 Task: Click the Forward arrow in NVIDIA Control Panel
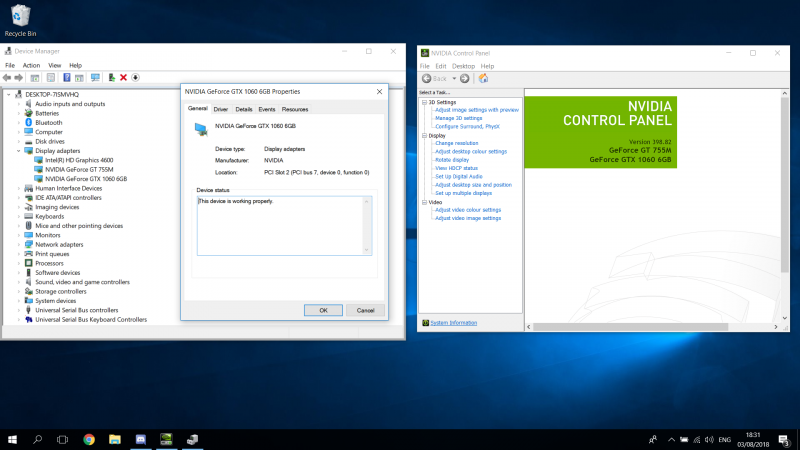tap(465, 78)
